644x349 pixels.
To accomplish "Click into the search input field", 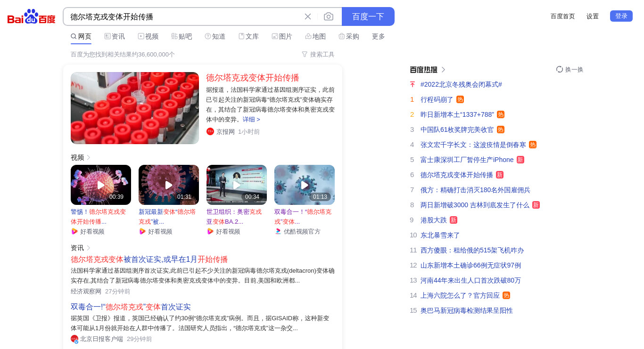I will pos(184,16).
